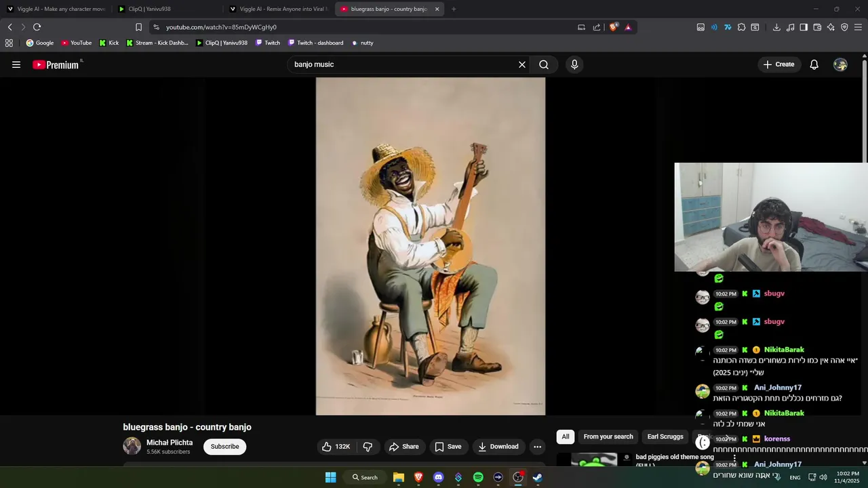Share the bluegrass banjo video
Screen dimensions: 868x488
click(x=403, y=447)
